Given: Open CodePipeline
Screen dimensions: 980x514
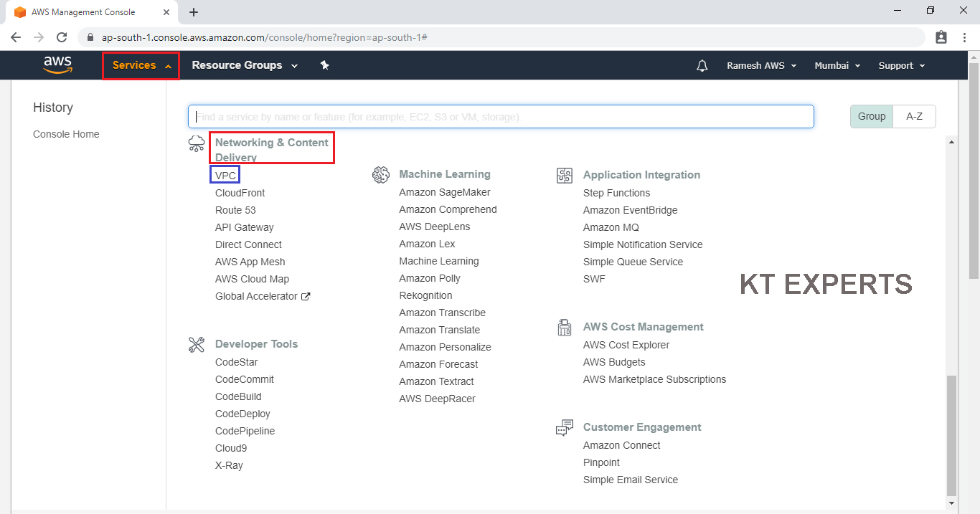Looking at the screenshot, I should pos(245,431).
